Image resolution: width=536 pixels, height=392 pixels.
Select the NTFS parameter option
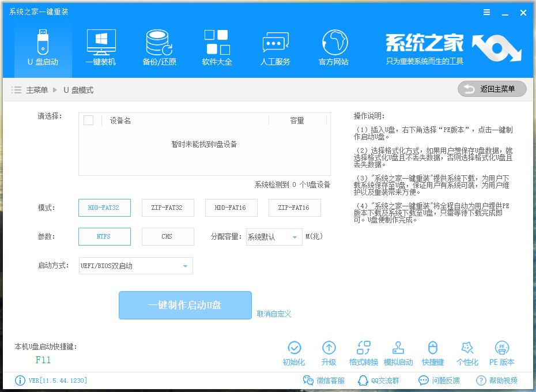point(104,236)
